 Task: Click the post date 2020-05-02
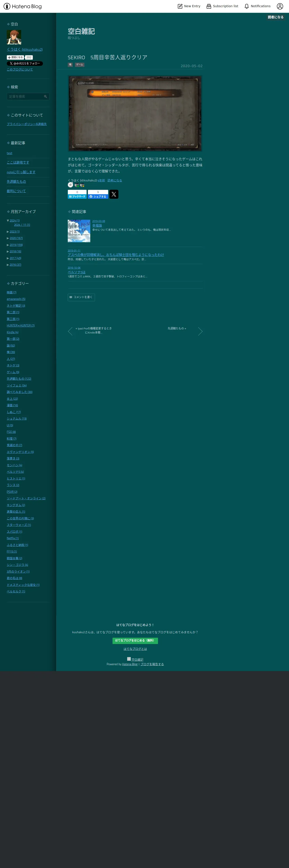tap(192, 66)
